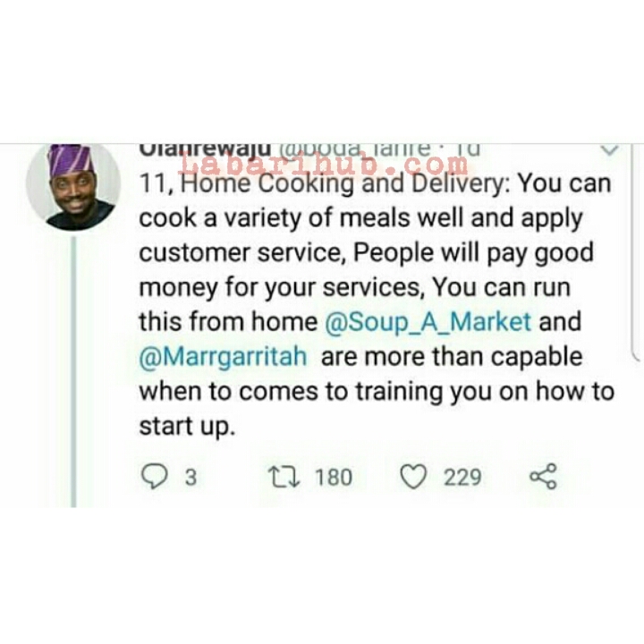Open the @boda_lanre handle
This screenshot has height=644, width=644.
pos(355,149)
